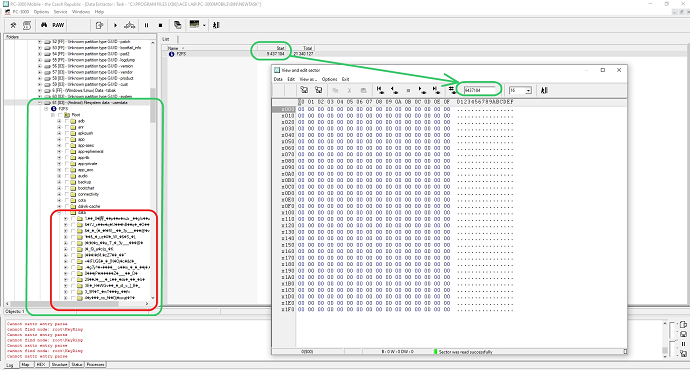This screenshot has width=690, height=370.
Task: Expand the adb folder tree node
Action: coord(59,121)
